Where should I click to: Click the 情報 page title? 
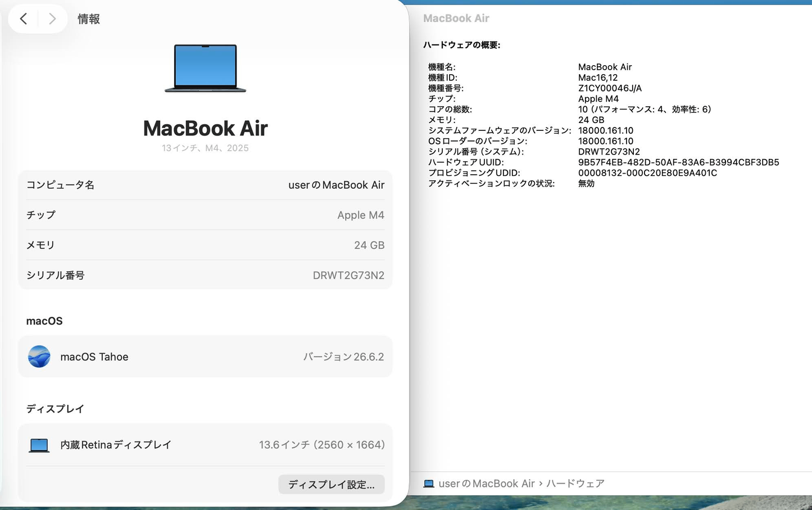point(89,19)
